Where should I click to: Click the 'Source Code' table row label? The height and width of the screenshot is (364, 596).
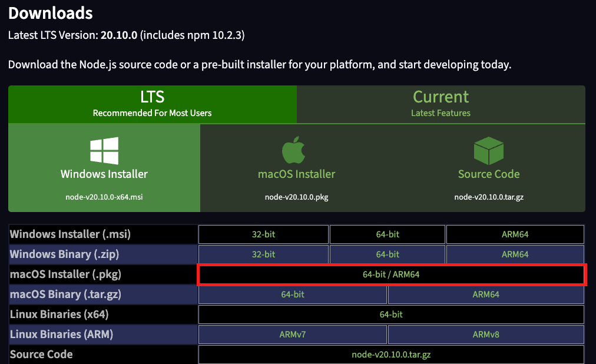[41, 354]
